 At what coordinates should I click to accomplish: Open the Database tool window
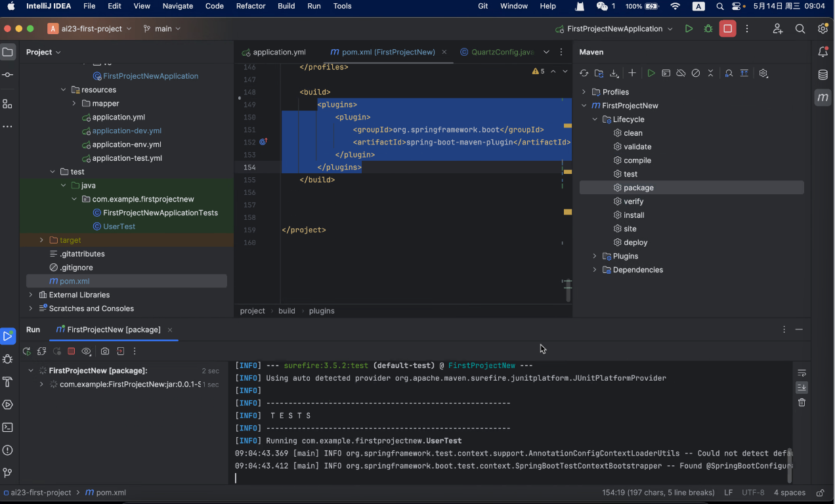(823, 75)
